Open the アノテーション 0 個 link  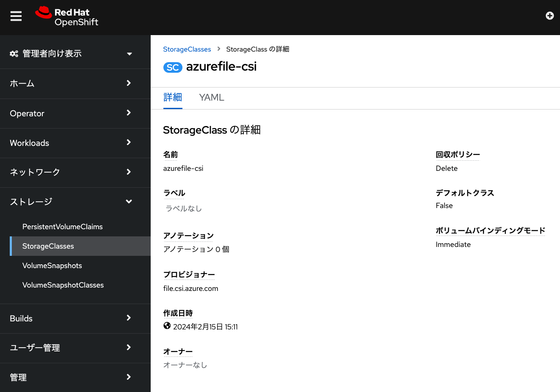tap(196, 249)
